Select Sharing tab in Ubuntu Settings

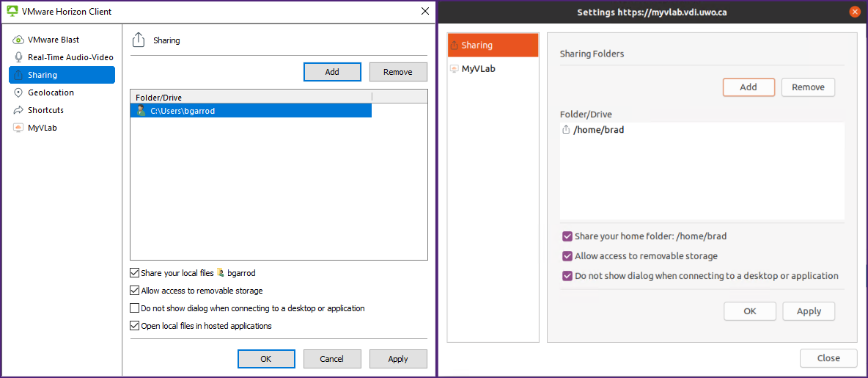(493, 45)
